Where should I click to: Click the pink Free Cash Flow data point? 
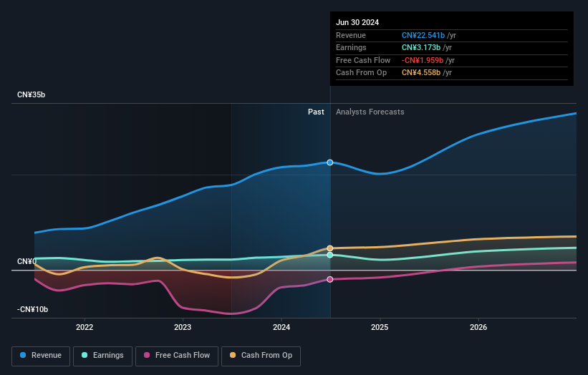pyautogui.click(x=330, y=280)
